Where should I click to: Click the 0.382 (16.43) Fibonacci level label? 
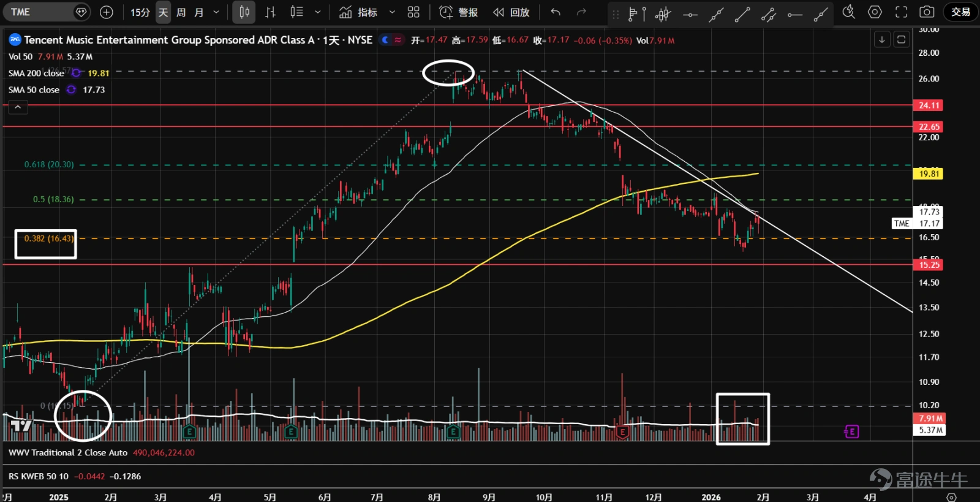[49, 238]
